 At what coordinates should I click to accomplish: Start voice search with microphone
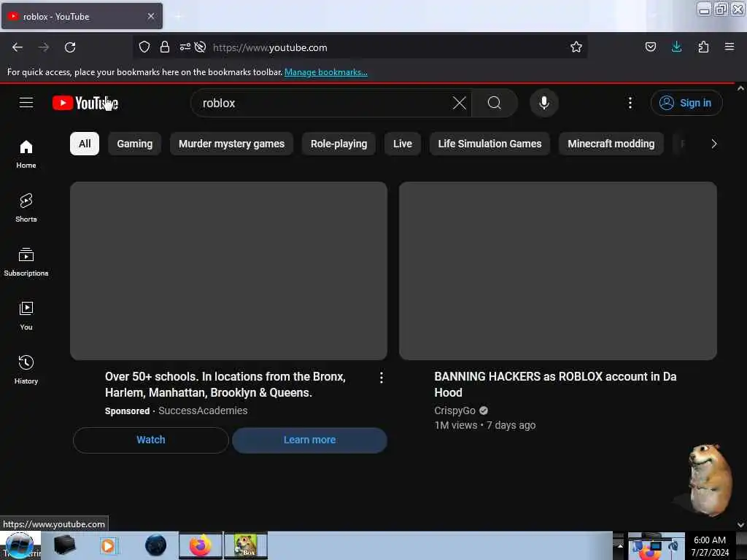click(x=544, y=103)
